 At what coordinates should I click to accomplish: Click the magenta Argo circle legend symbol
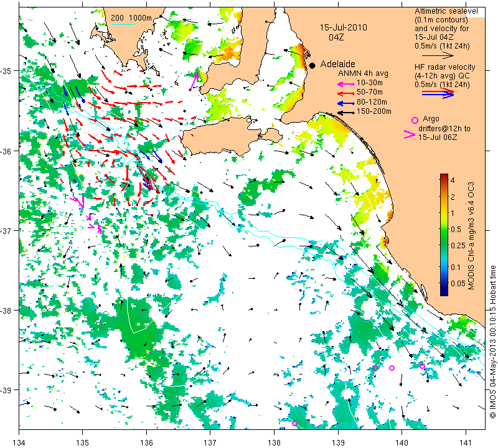coord(415,120)
